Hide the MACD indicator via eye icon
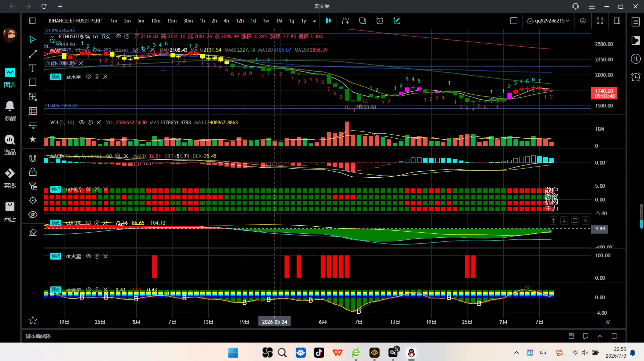The image size is (644, 361). click(109, 156)
